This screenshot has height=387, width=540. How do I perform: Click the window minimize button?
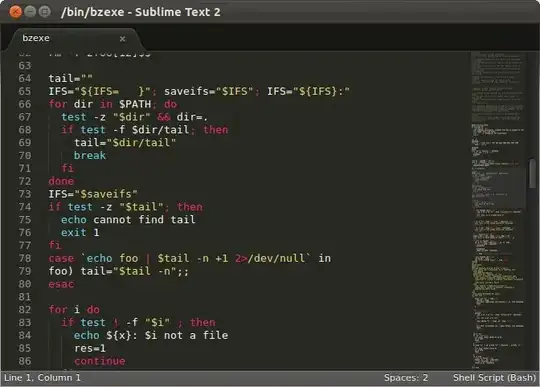pos(30,12)
